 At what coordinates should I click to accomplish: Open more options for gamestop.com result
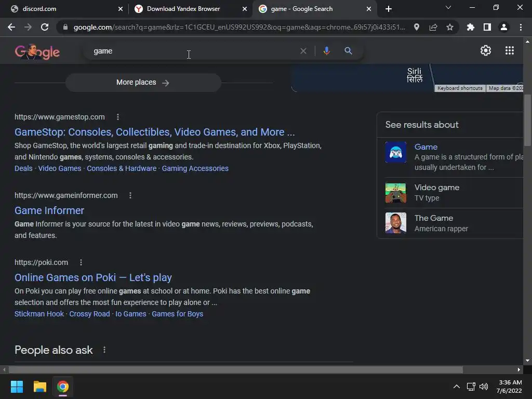tap(118, 117)
